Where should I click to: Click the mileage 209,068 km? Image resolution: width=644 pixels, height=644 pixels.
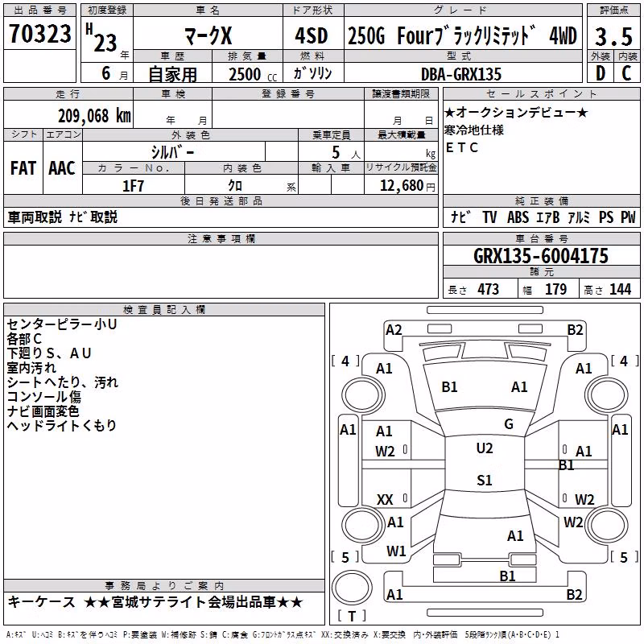94,116
